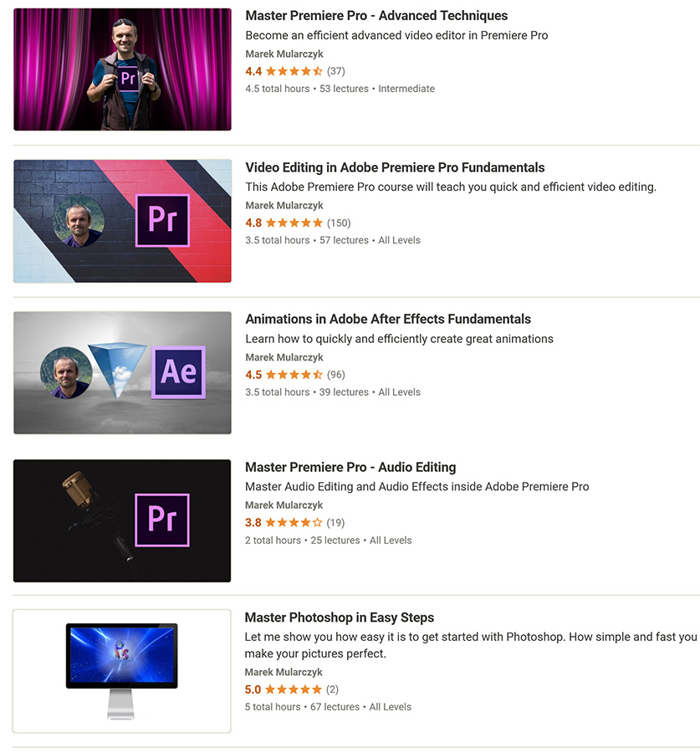Click the instructor portrait on the Premiere Fundamentals thumbnail
This screenshot has height=753, width=700.
pos(79,222)
